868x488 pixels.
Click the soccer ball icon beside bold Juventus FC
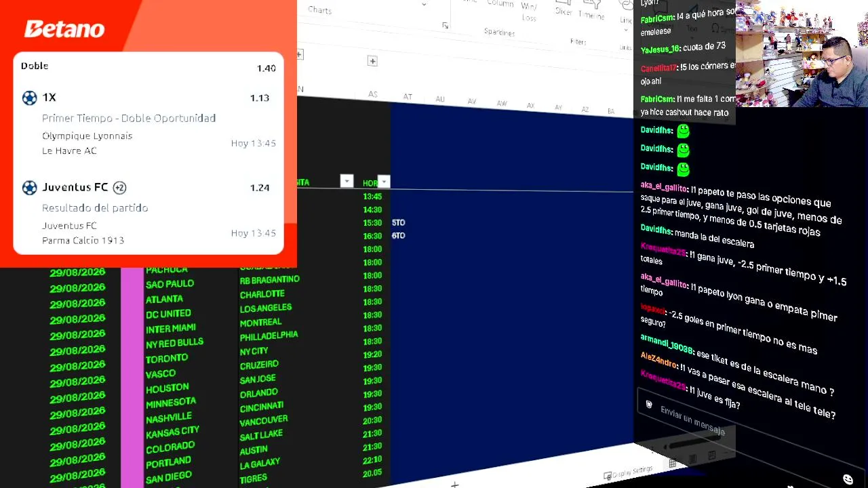pos(30,188)
